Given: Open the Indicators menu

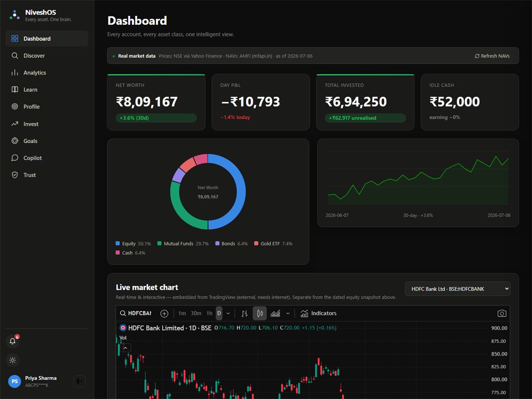Looking at the screenshot, I should point(319,313).
